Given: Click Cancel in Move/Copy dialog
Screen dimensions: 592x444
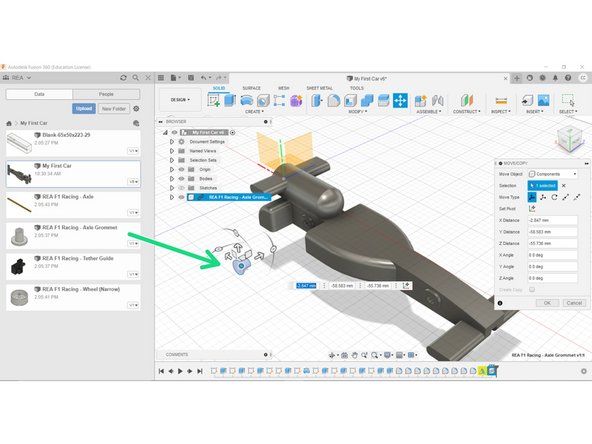Looking at the screenshot, I should (574, 303).
